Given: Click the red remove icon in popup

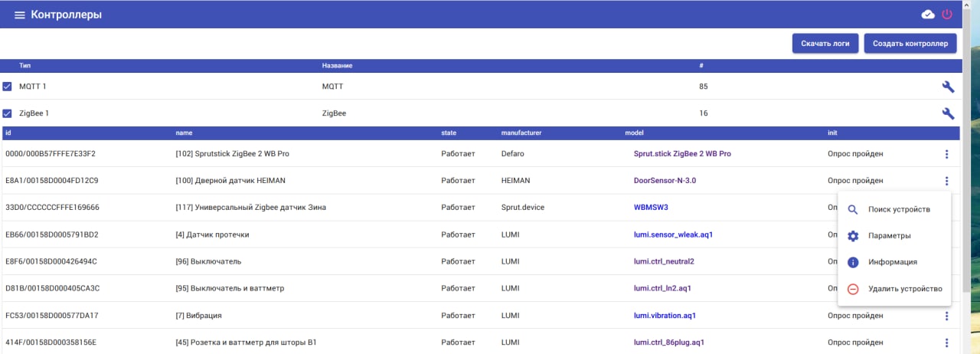Looking at the screenshot, I should [853, 289].
